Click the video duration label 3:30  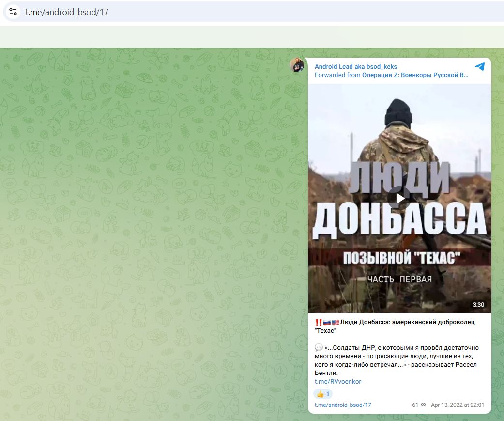pyautogui.click(x=477, y=305)
